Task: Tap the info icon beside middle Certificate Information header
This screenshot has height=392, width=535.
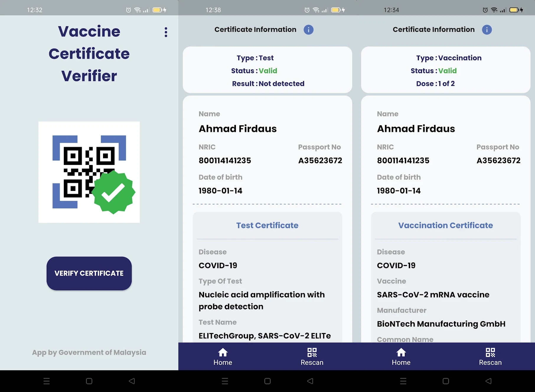Action: tap(309, 29)
